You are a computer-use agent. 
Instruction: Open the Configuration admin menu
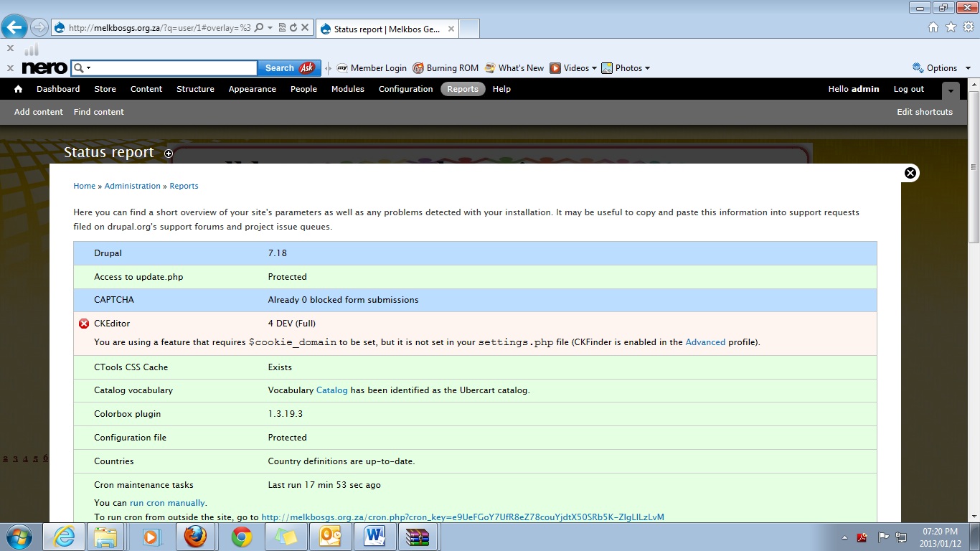point(405,89)
